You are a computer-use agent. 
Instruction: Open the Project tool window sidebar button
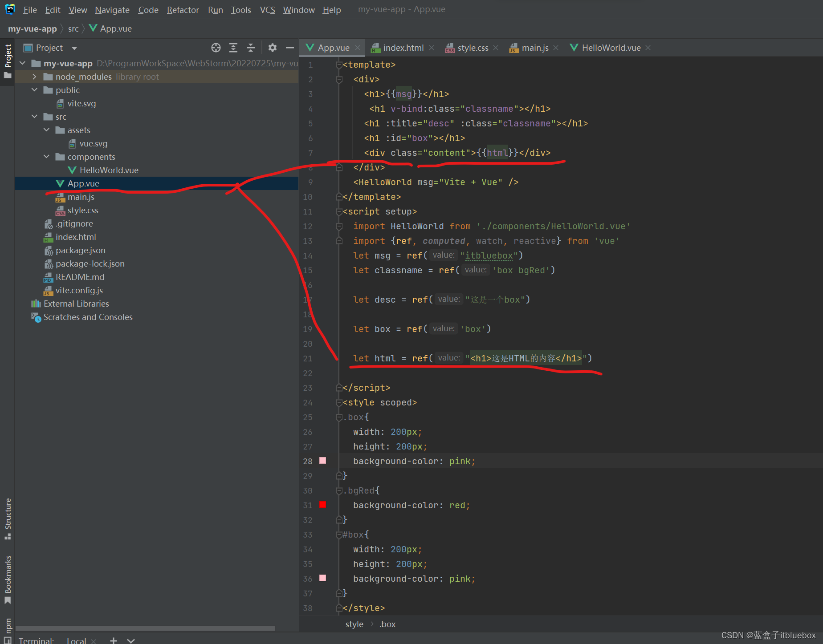click(x=8, y=61)
